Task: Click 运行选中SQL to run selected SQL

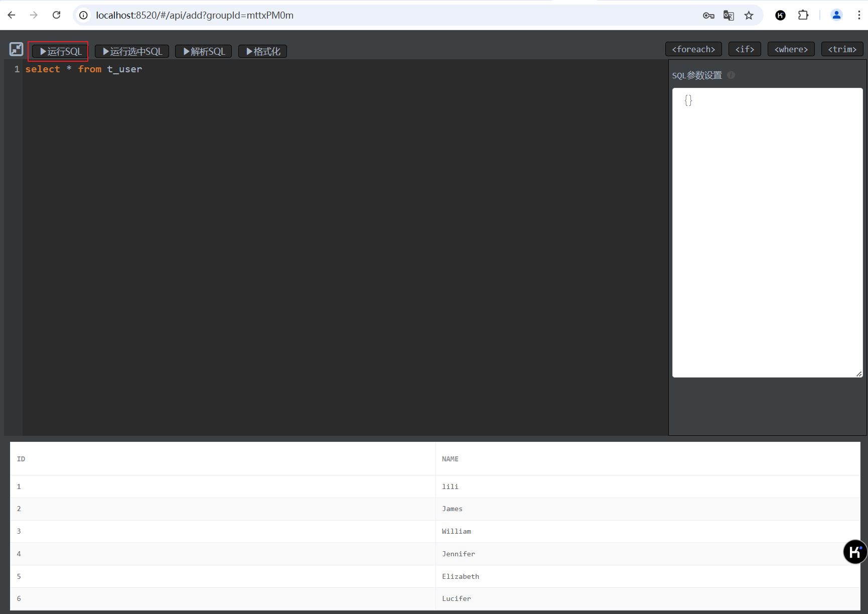Action: point(132,51)
